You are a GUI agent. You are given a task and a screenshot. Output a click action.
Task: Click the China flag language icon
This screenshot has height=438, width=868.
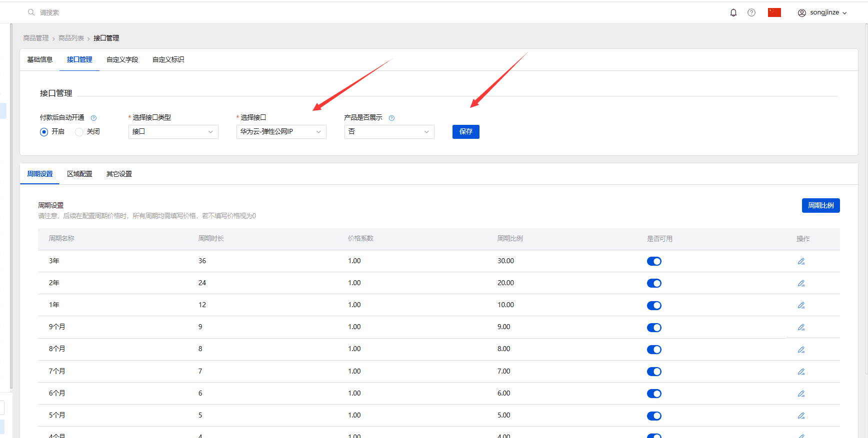point(774,12)
